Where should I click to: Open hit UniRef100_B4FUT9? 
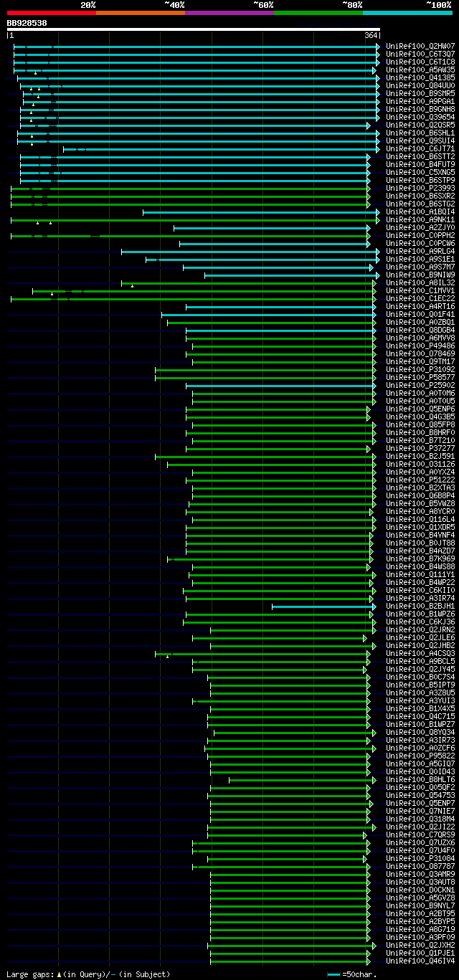tap(420, 164)
